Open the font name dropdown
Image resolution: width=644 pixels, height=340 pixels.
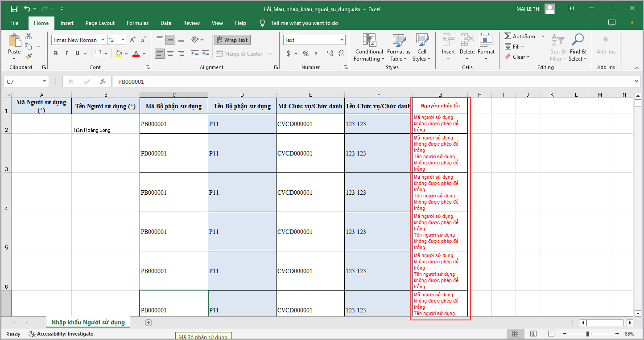tap(103, 40)
